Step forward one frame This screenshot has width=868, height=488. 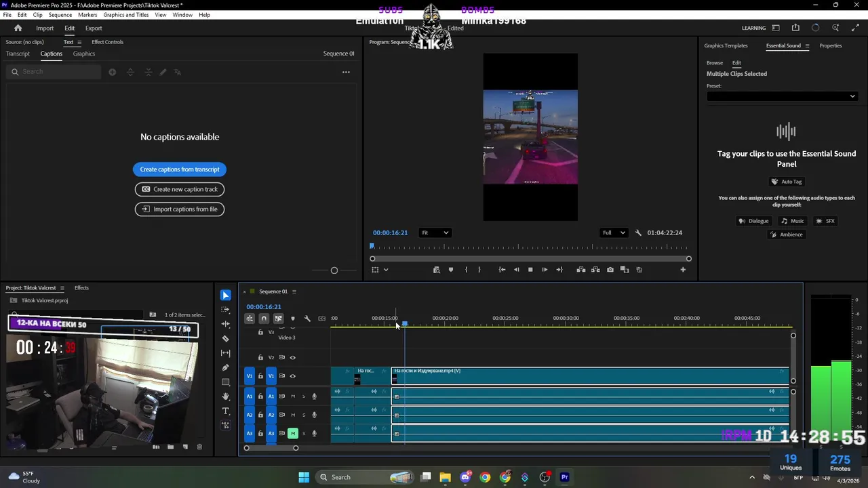[x=545, y=270]
